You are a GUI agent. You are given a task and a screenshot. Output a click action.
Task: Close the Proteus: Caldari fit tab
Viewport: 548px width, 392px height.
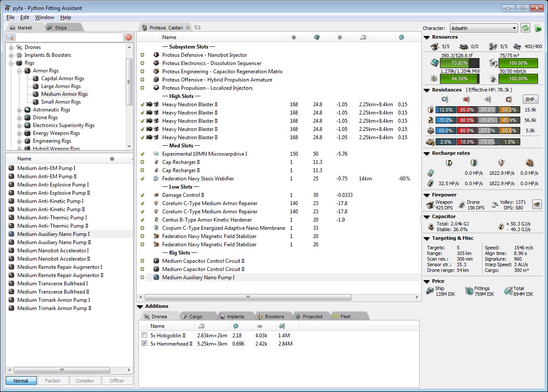point(188,28)
